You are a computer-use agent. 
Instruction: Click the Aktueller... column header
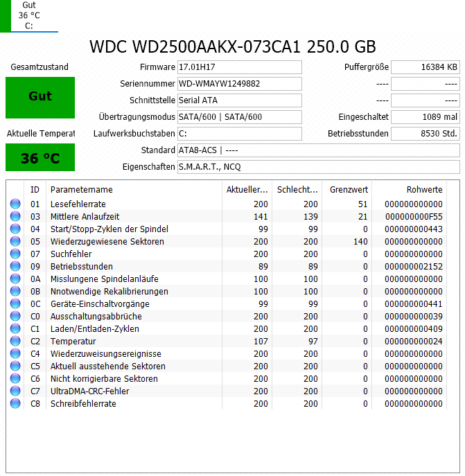[247, 190]
